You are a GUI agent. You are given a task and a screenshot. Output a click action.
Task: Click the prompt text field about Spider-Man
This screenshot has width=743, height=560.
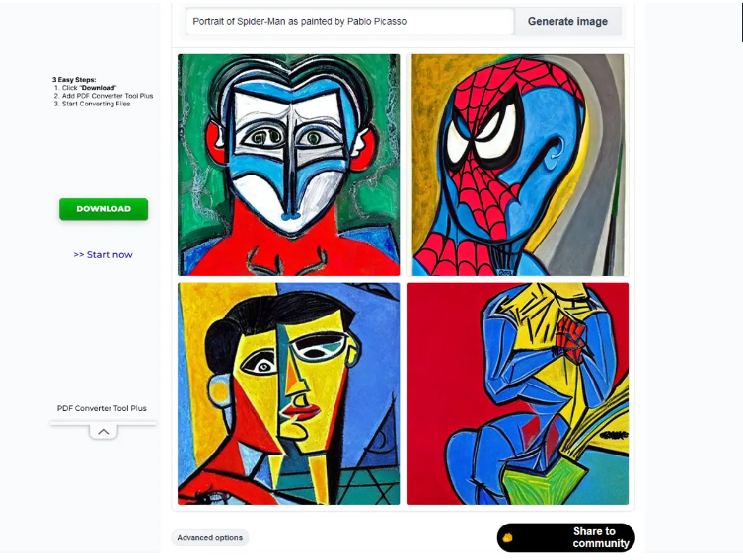(x=349, y=22)
